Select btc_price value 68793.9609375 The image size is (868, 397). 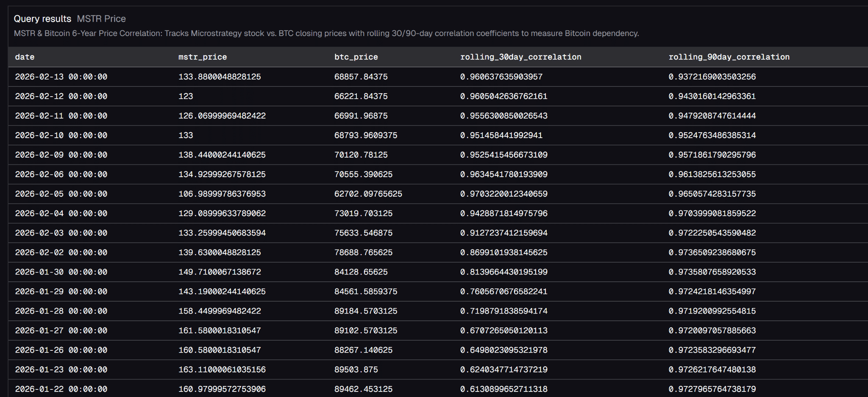pyautogui.click(x=366, y=135)
